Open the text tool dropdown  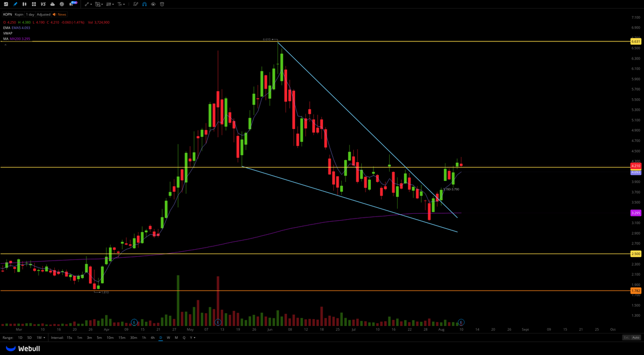click(121, 4)
